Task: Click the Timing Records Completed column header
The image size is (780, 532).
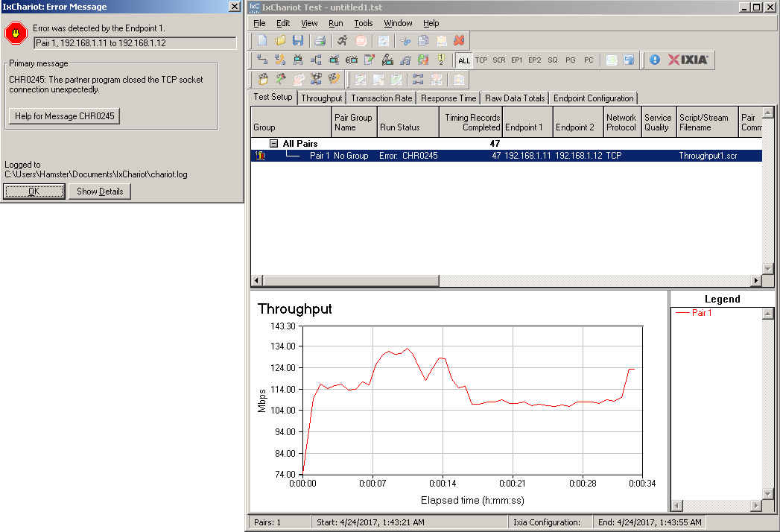Action: click(x=471, y=122)
